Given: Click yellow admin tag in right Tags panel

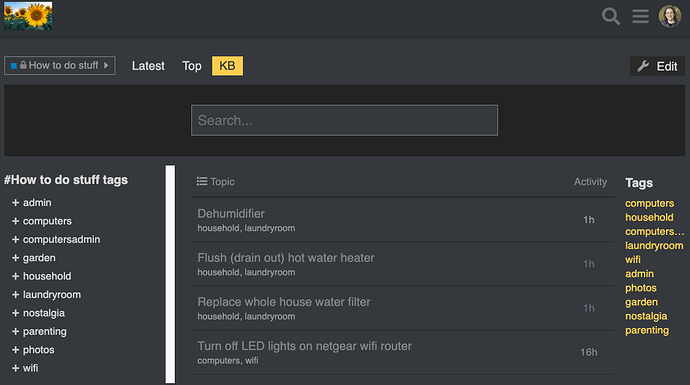Looking at the screenshot, I should tap(639, 274).
